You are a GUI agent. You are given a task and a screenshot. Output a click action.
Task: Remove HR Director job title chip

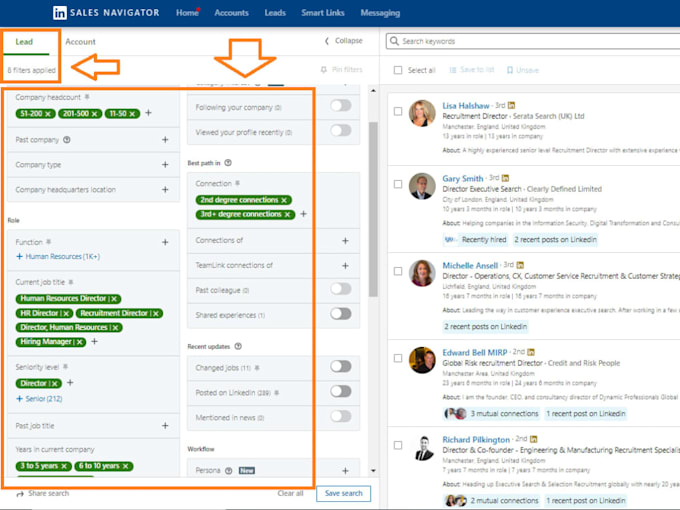[66, 313]
